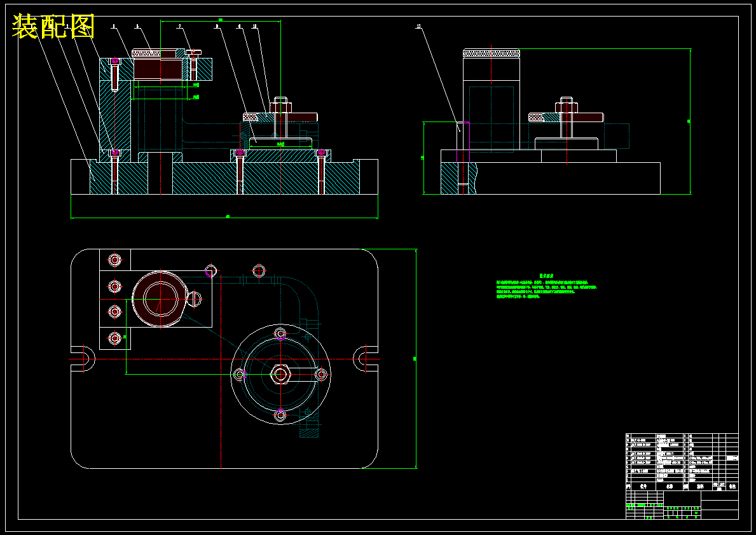Screen dimensions: 756x535
Task: Select the parts list table above title block
Action: (x=682, y=462)
